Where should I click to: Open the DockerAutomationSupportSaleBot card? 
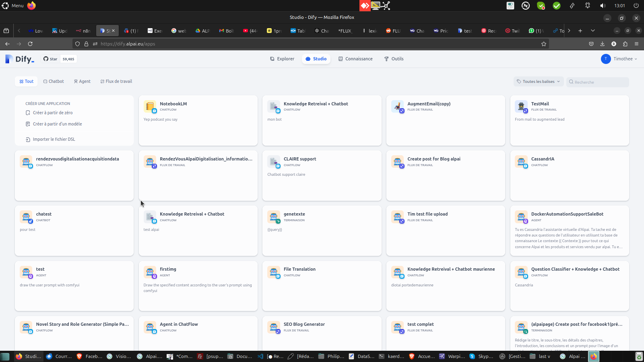pos(570,230)
